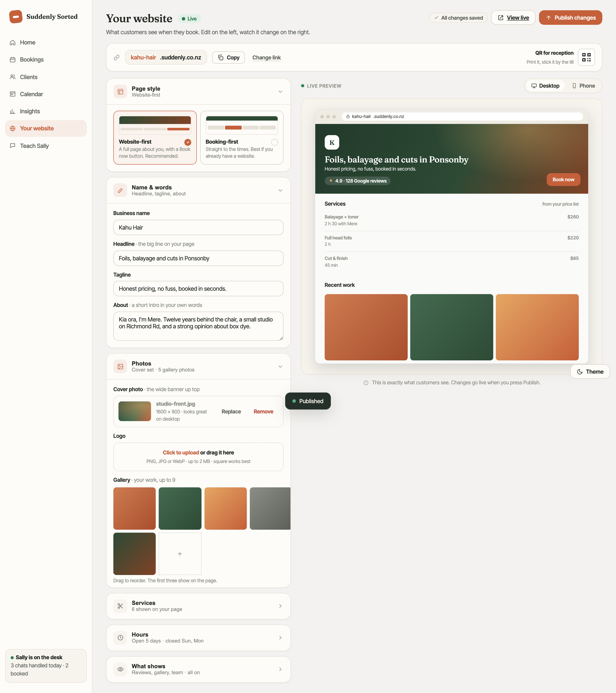Switch live preview to Desktop
This screenshot has width=616, height=693.
tap(545, 86)
